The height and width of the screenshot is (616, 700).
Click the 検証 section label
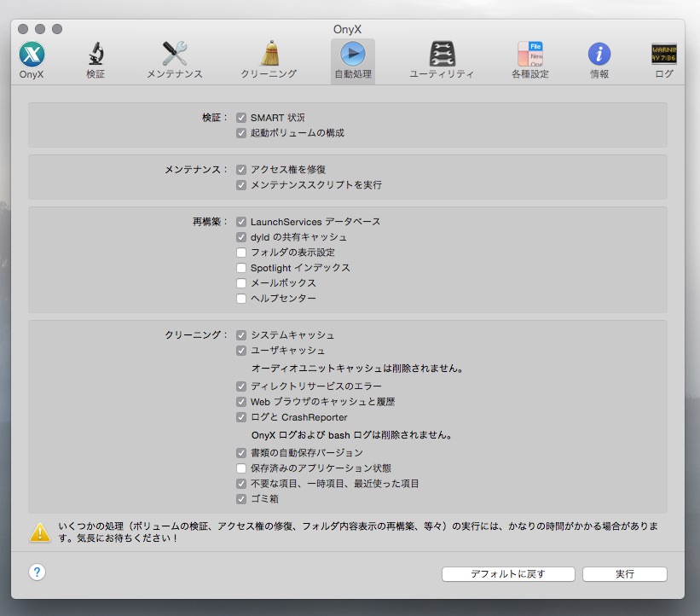(215, 118)
